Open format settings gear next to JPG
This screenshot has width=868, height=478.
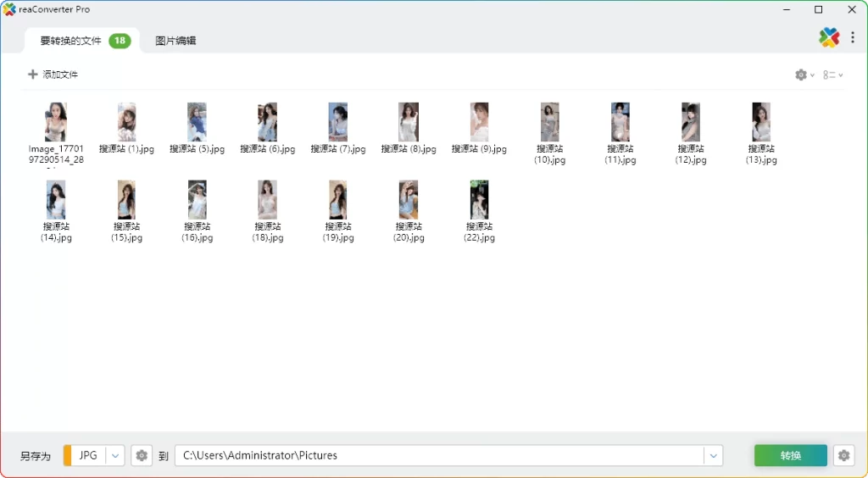[142, 455]
